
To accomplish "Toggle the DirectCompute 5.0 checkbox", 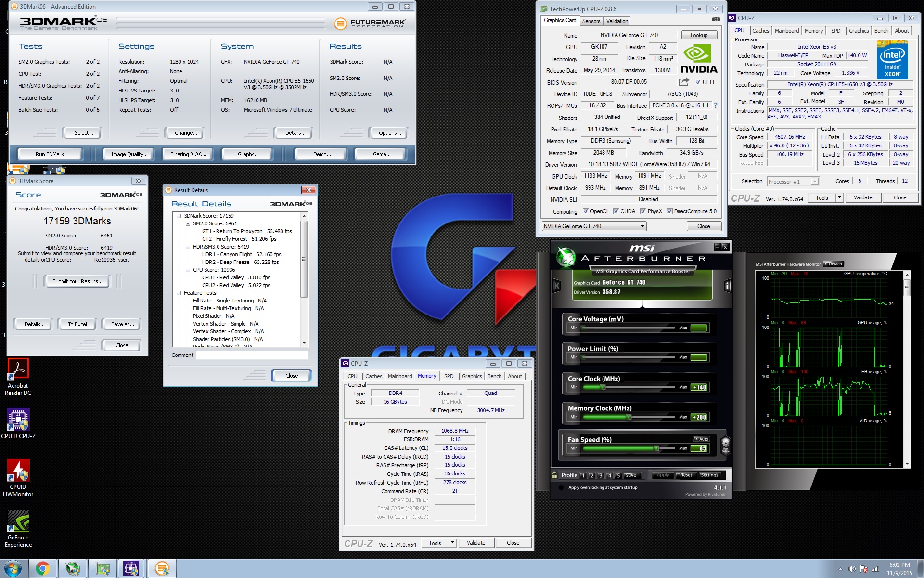I will pyautogui.click(x=669, y=211).
